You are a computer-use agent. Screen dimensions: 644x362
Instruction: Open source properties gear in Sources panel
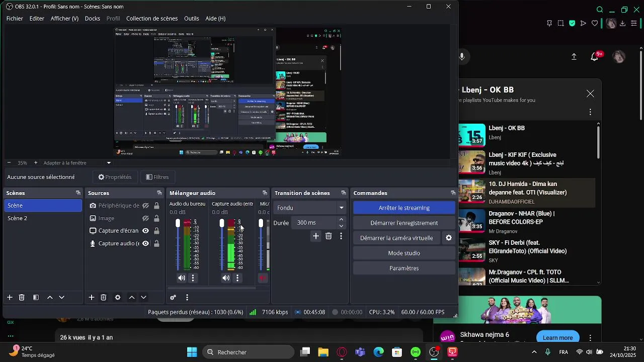tap(118, 298)
